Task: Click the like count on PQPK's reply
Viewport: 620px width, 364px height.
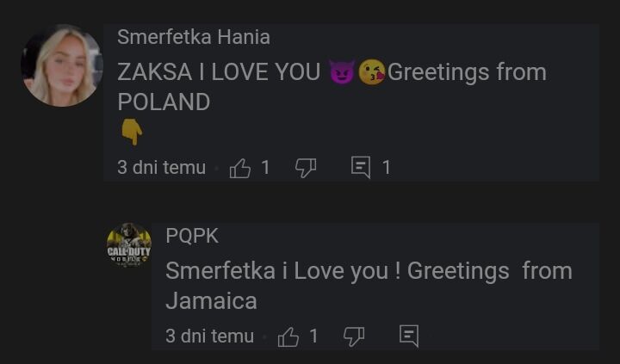Action: click(314, 336)
